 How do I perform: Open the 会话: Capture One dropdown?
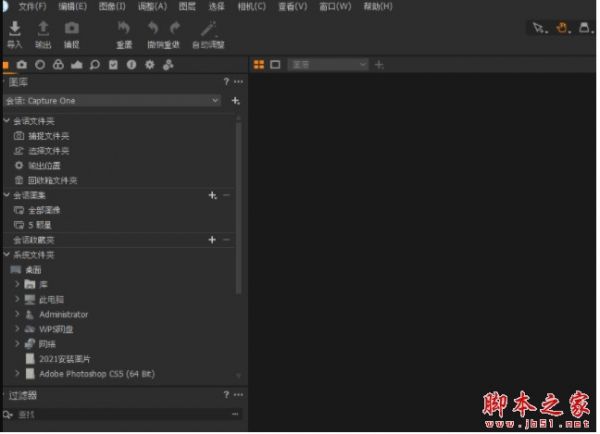coord(112,101)
